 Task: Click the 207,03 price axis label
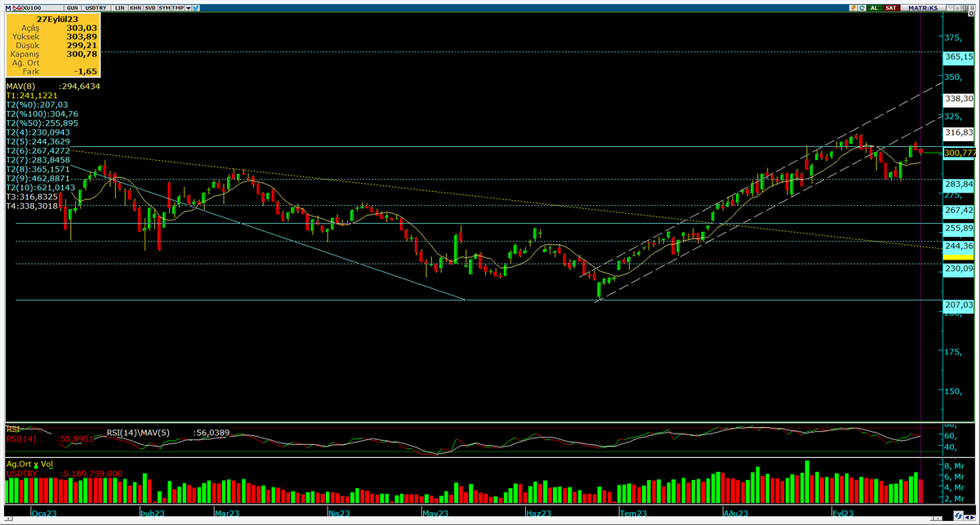pos(958,305)
